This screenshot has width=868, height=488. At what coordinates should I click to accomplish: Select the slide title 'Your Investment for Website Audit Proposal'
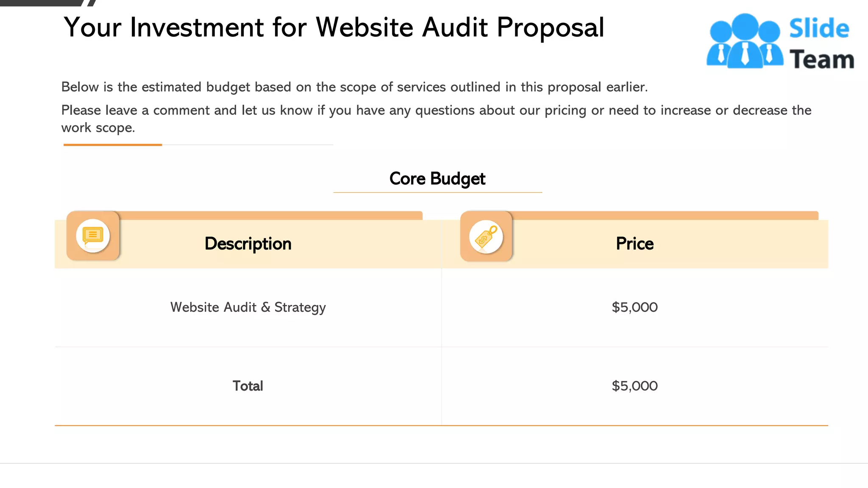tap(334, 28)
